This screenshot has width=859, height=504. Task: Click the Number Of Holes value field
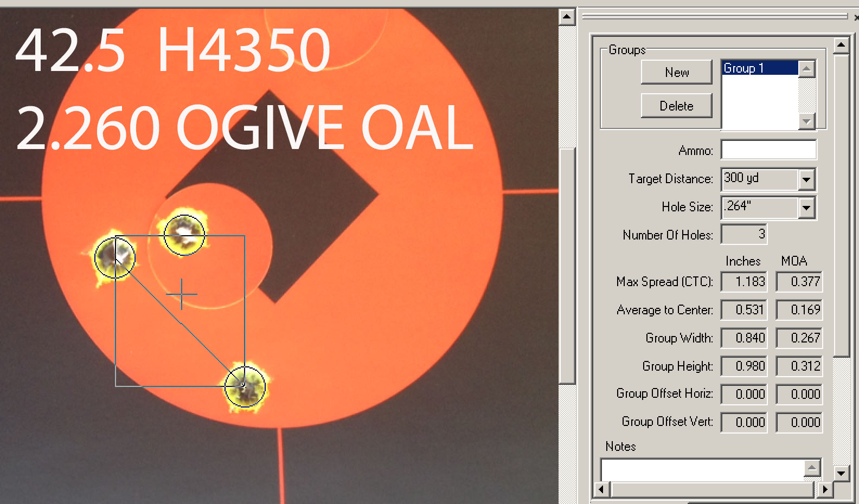click(743, 235)
